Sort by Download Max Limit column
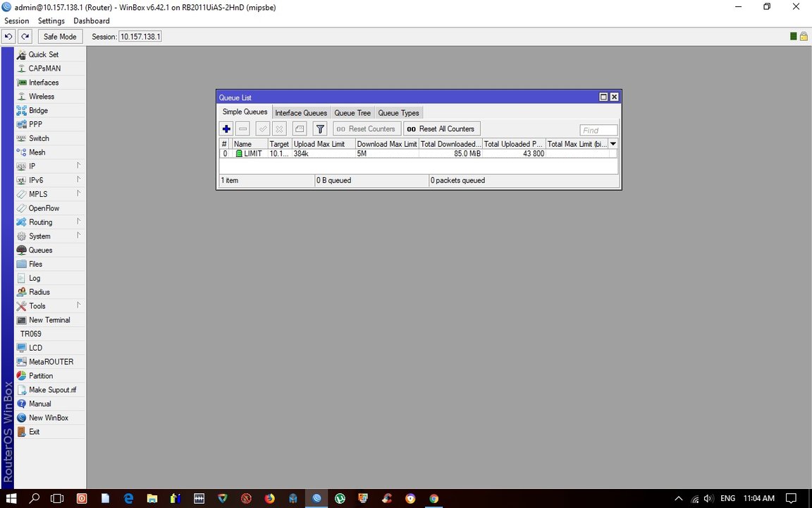 tap(387, 144)
